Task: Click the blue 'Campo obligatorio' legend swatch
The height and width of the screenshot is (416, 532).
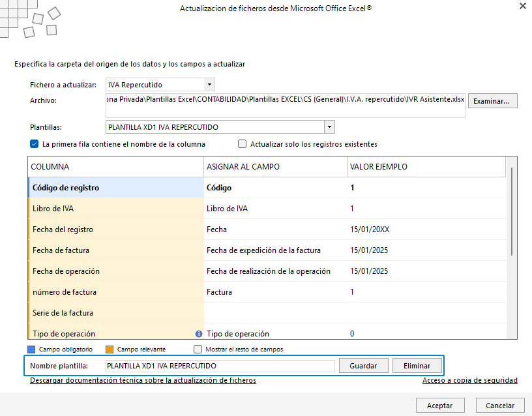Action: pos(31,349)
